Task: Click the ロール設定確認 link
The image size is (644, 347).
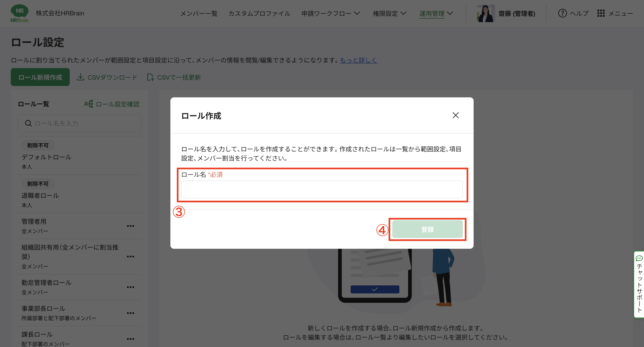Action: click(x=112, y=104)
